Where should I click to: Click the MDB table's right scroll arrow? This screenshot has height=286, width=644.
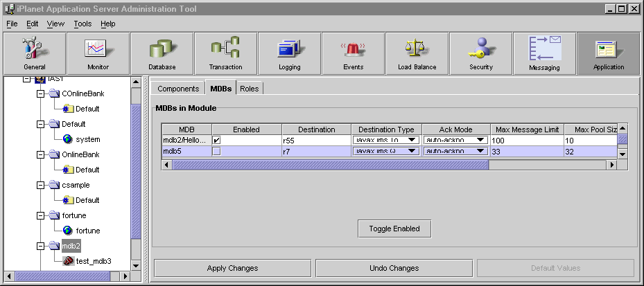click(611, 165)
